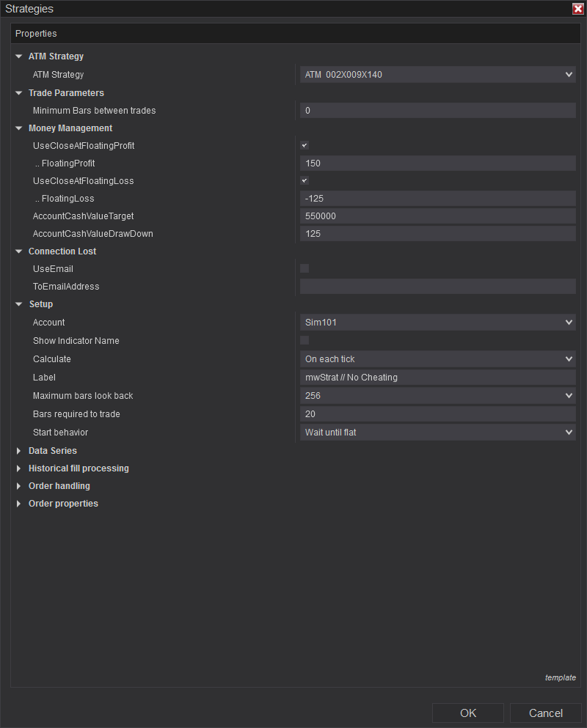
Task: Open the Account Sim101 dropdown
Action: pos(438,323)
